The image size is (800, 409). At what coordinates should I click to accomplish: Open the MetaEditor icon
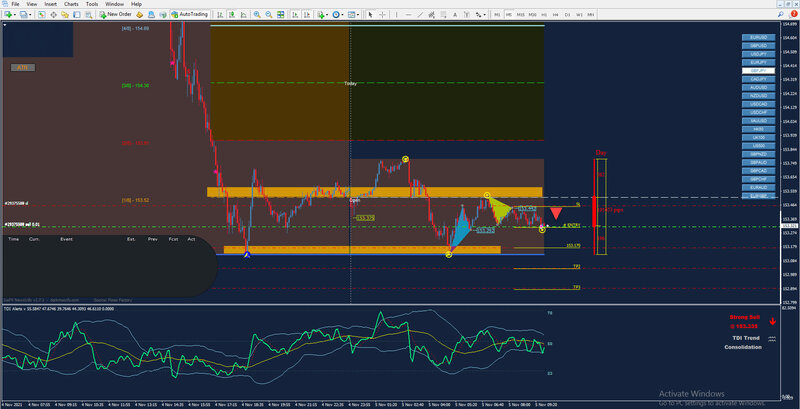point(139,14)
